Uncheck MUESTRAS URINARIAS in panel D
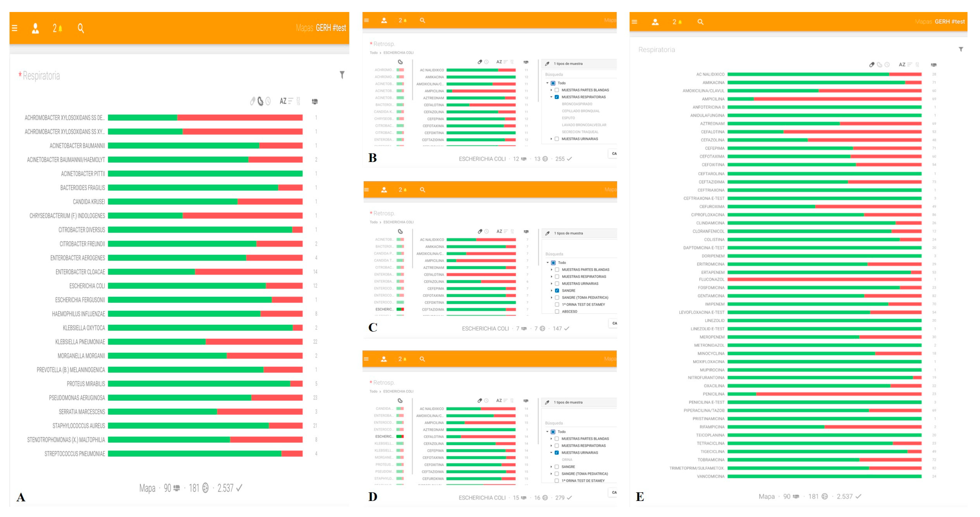 tap(557, 453)
